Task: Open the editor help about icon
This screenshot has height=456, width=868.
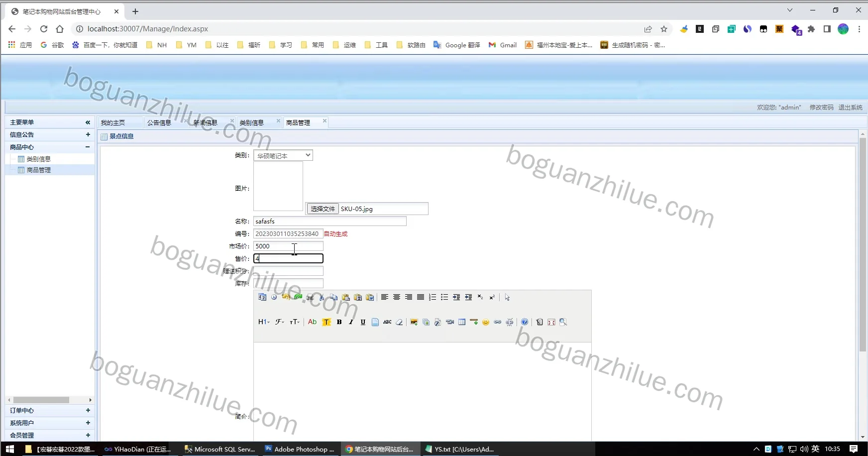Action: click(525, 322)
